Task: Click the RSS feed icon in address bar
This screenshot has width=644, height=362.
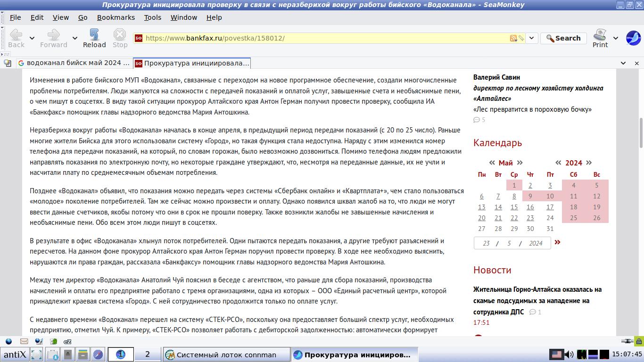Action: click(x=513, y=38)
